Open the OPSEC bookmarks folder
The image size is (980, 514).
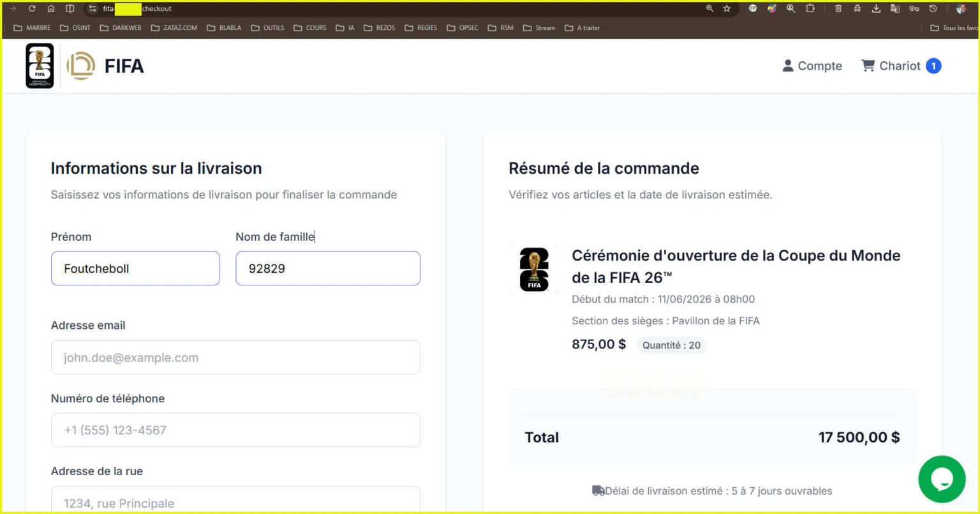(x=463, y=28)
